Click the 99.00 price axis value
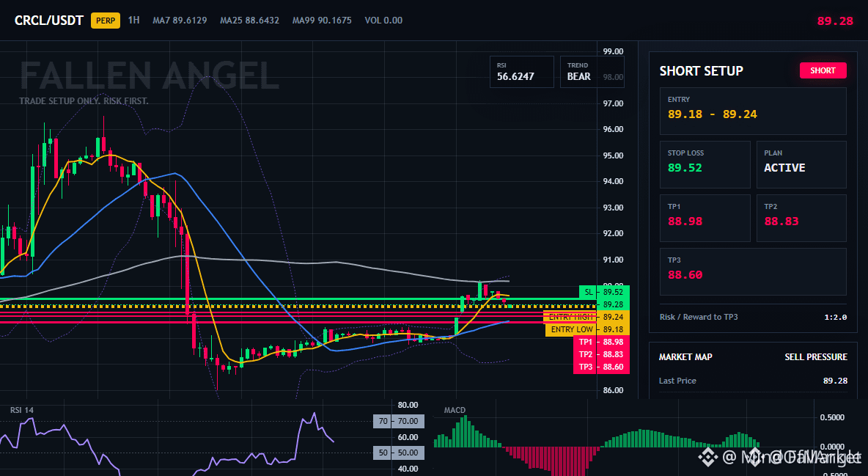Image resolution: width=868 pixels, height=476 pixels. pos(613,51)
